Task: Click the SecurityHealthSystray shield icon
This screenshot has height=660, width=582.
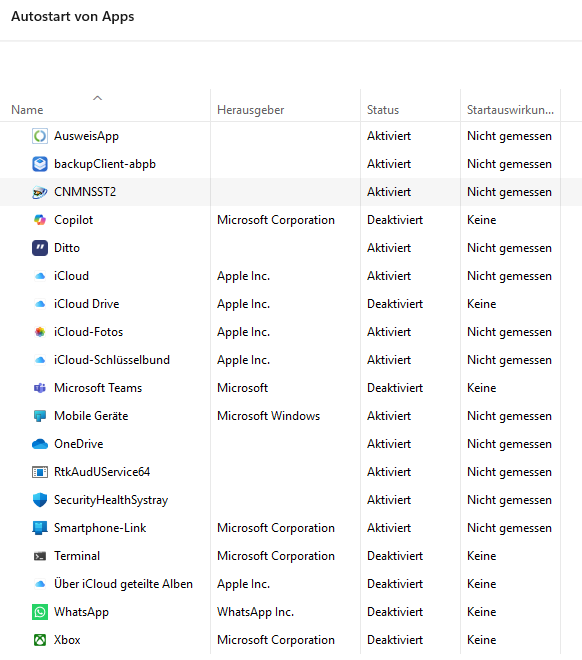Action: click(40, 500)
